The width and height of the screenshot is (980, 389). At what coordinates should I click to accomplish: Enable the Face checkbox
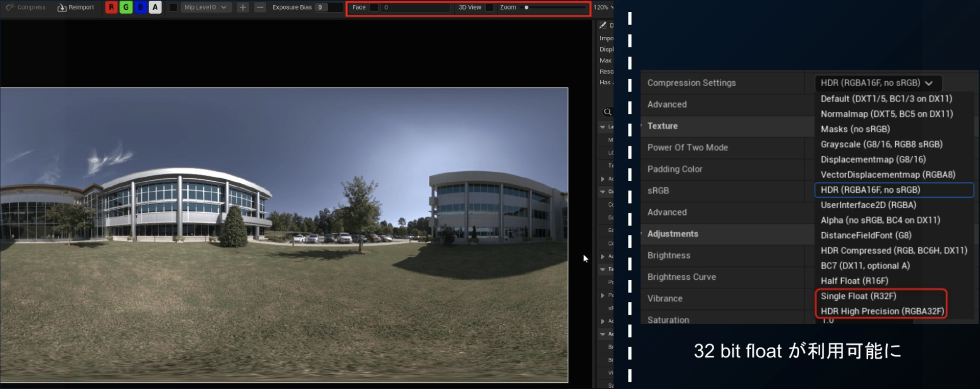tap(374, 7)
